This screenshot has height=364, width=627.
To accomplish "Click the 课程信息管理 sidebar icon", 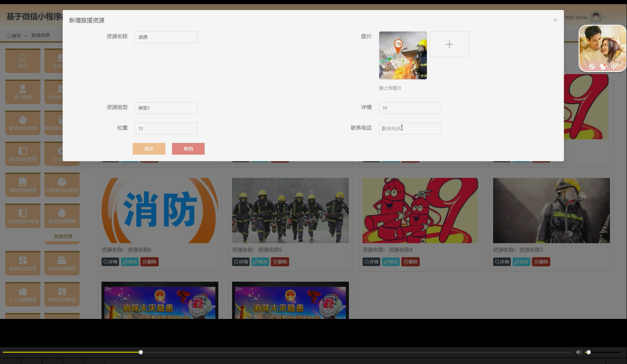I will (23, 184).
